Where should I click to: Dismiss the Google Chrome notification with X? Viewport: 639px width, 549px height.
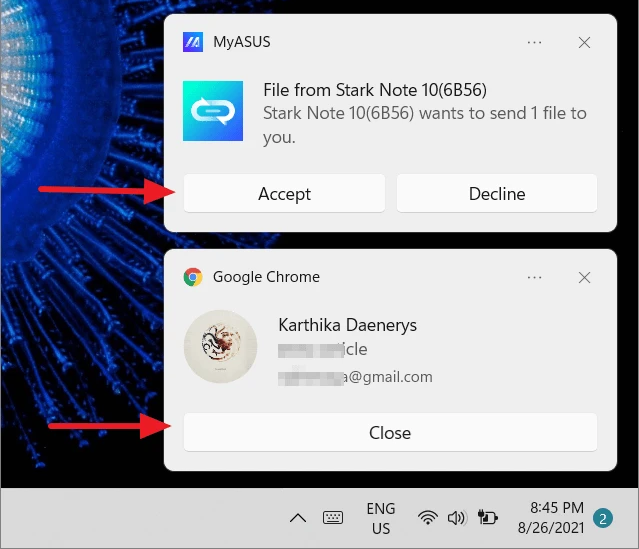pos(584,278)
